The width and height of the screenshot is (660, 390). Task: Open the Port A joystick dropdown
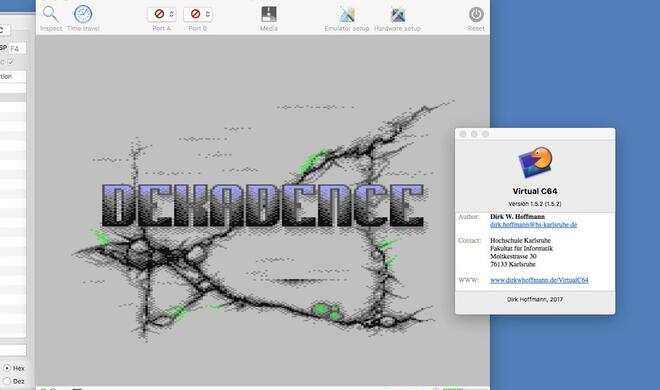click(162, 14)
